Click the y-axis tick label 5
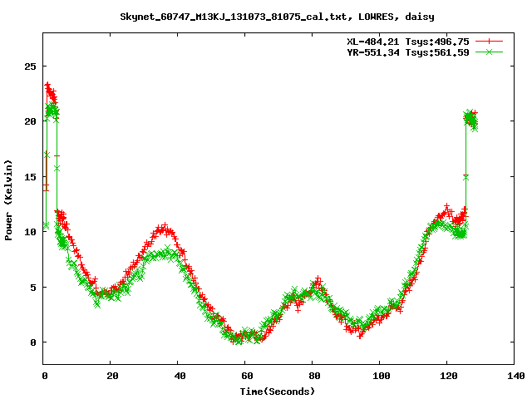Screen dimensions: 532x399 (33, 288)
